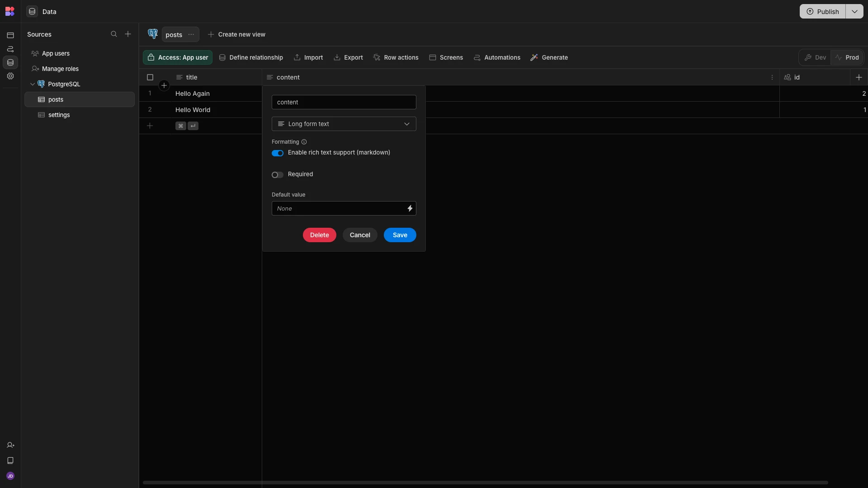Toggle rich text markdown support switch
This screenshot has height=488, width=868.
pyautogui.click(x=278, y=153)
